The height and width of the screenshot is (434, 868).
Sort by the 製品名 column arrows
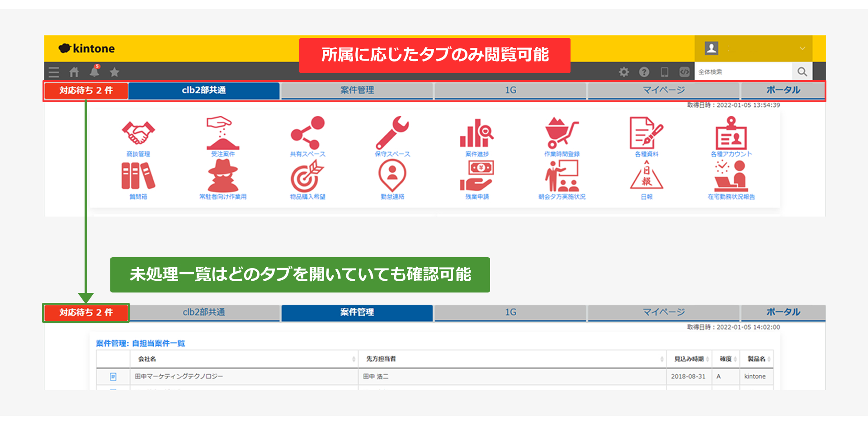point(769,359)
